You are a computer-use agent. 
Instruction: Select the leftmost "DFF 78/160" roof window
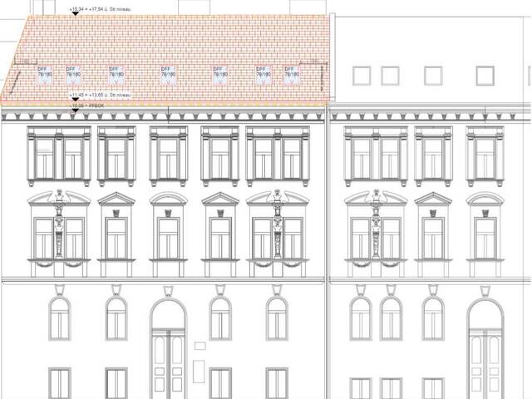pyautogui.click(x=45, y=75)
